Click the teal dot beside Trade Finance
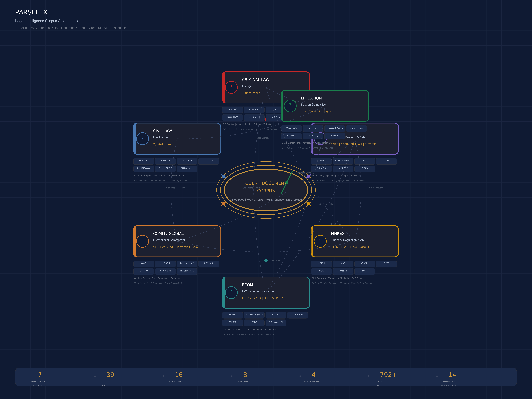This screenshot has width=532, height=399. coord(266,260)
